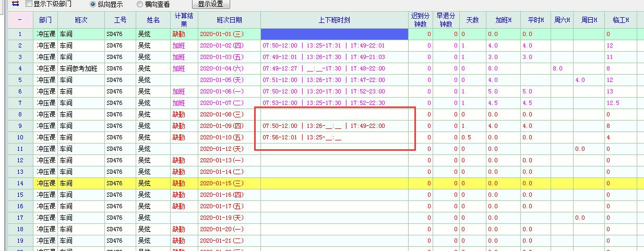
Task: Click the pink minus corner header cell
Action: [20, 20]
